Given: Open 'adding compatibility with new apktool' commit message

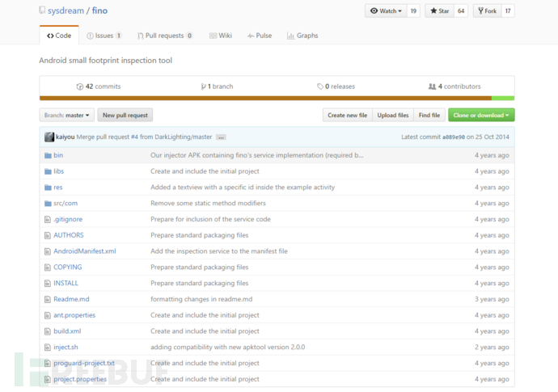Looking at the screenshot, I should tap(228, 348).
